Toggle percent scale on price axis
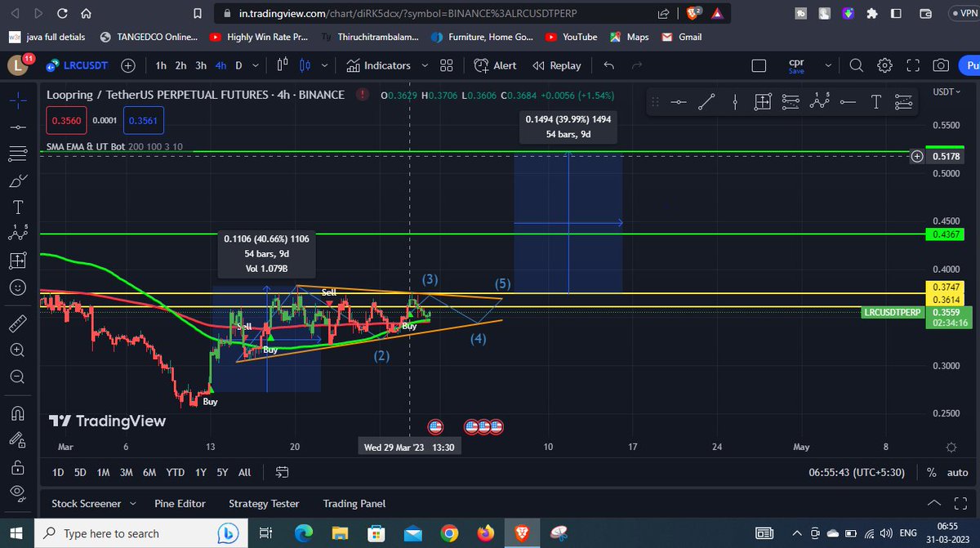The width and height of the screenshot is (980, 548). (932, 472)
